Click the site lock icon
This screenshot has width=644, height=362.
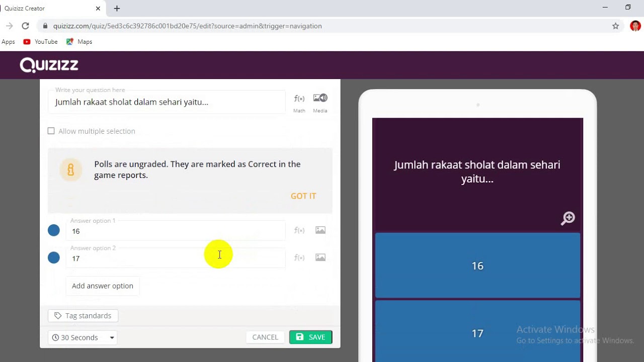click(45, 26)
